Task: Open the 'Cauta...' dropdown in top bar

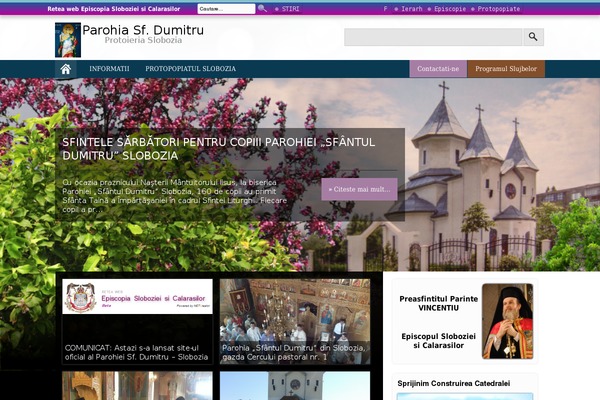Action: (x=226, y=8)
